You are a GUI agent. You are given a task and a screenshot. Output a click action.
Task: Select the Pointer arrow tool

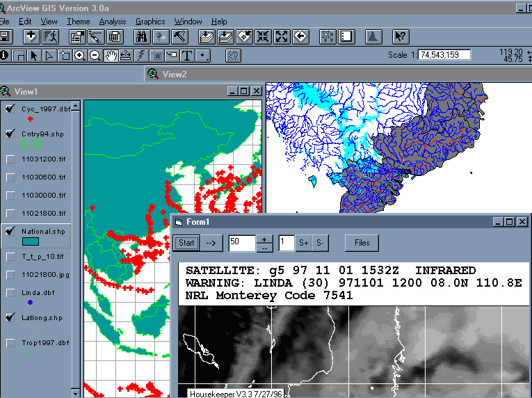tap(35, 55)
